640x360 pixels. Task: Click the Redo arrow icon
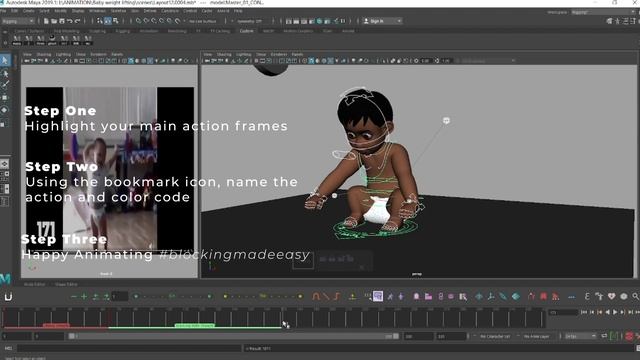click(77, 21)
